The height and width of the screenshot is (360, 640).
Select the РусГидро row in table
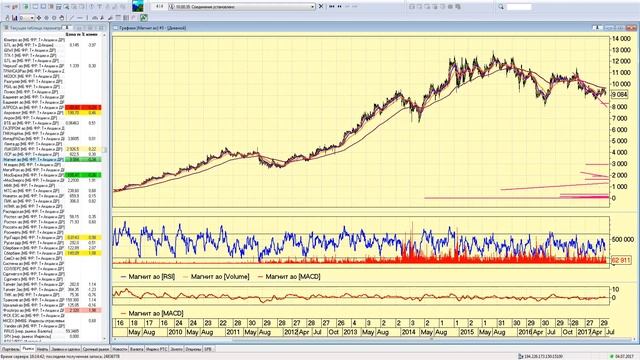[52, 238]
